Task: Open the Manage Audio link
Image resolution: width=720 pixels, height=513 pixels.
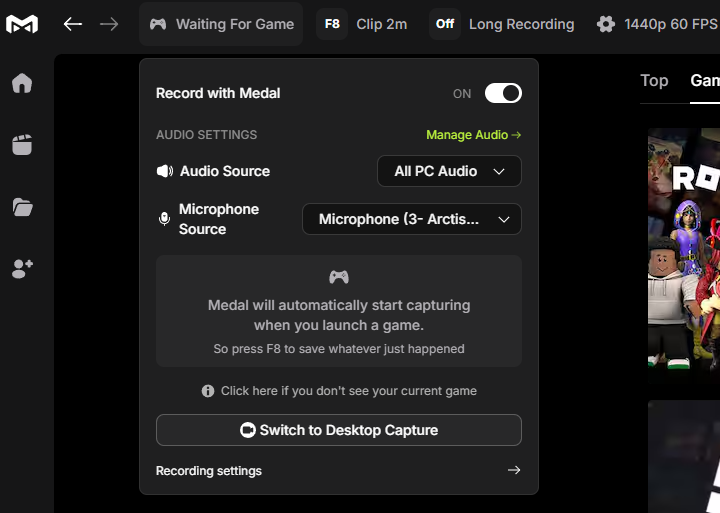Action: tap(473, 135)
